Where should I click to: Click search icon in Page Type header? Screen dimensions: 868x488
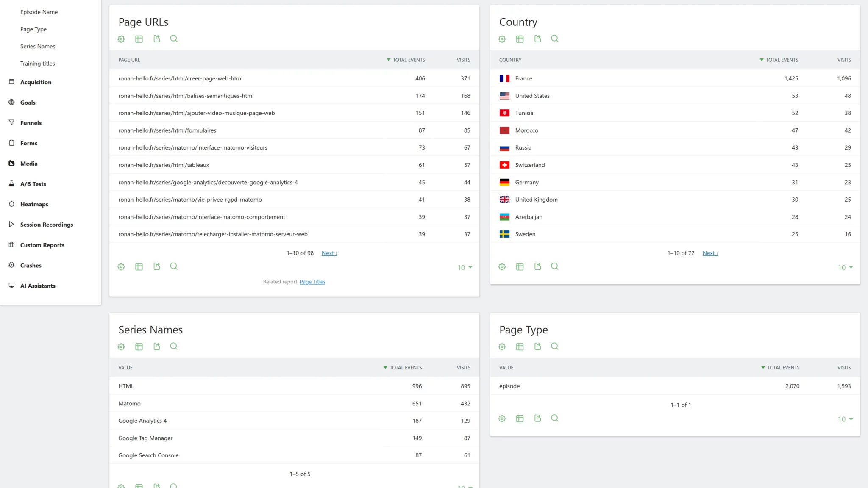554,347
